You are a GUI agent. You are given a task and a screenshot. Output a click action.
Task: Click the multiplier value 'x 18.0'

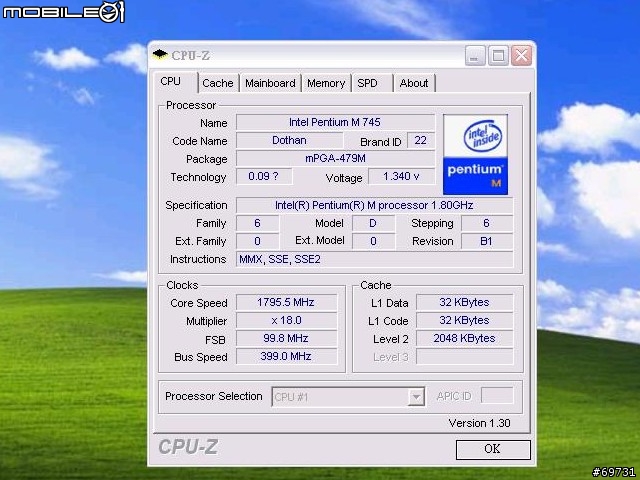tap(286, 320)
